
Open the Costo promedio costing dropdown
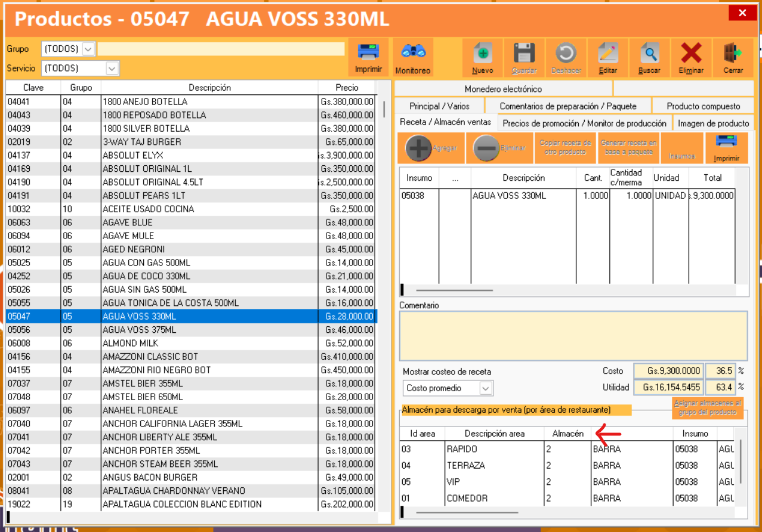point(486,388)
